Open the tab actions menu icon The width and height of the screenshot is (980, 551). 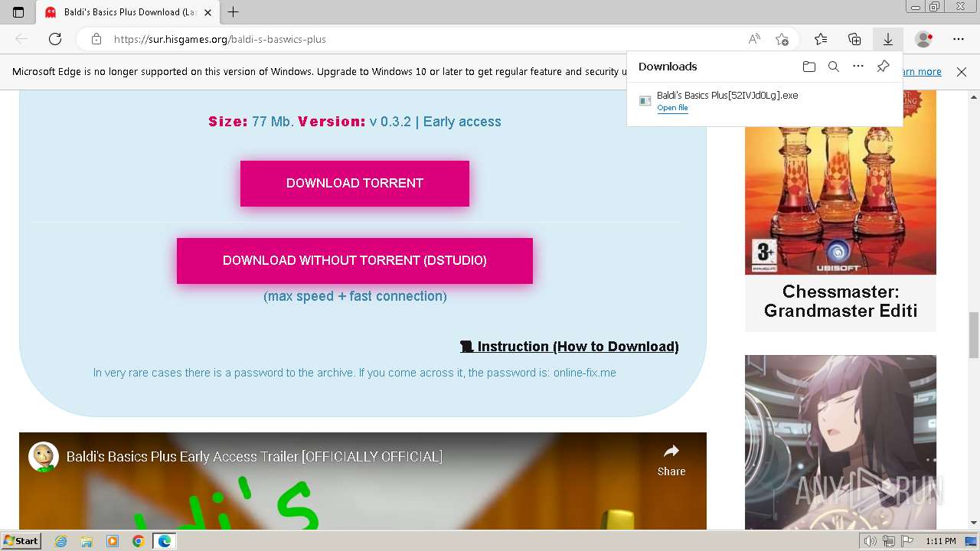point(18,12)
